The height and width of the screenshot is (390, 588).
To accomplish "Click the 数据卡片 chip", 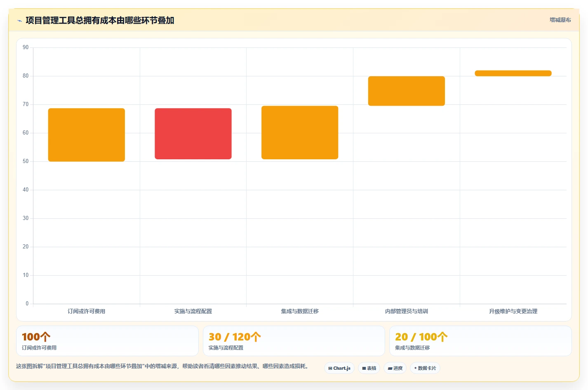I will [x=425, y=368].
